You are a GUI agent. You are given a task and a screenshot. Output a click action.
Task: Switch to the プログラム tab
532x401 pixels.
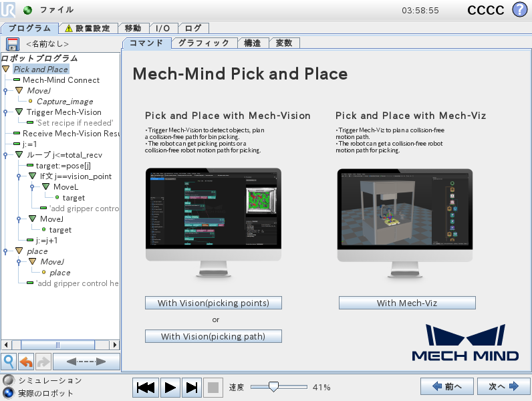point(30,28)
